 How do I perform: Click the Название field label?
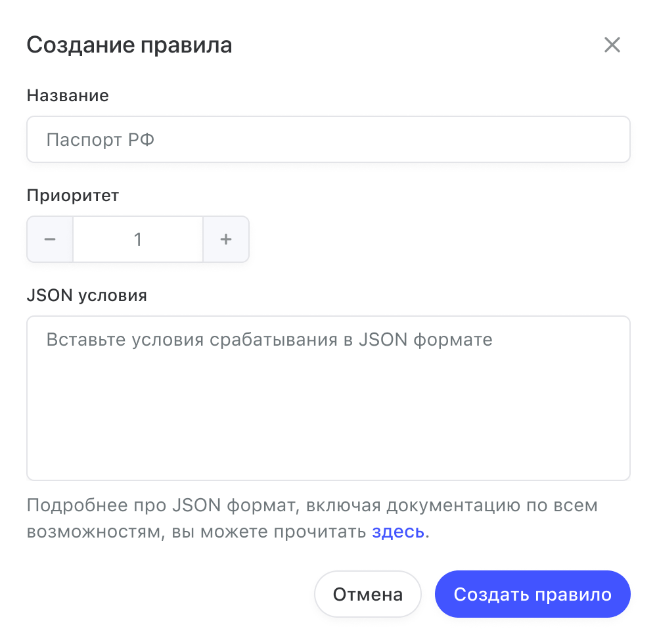(68, 95)
